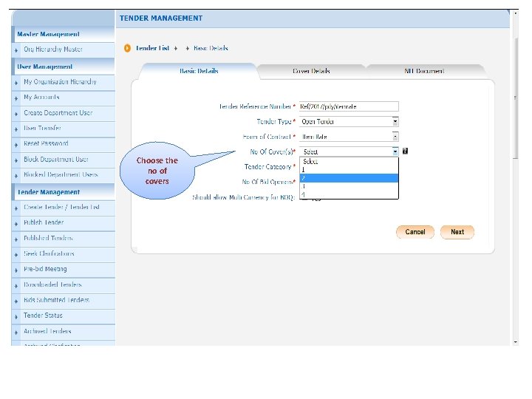The image size is (532, 399).
Task: Click arrow icon beside My Organisation Hierarchy
Action: (x=16, y=83)
